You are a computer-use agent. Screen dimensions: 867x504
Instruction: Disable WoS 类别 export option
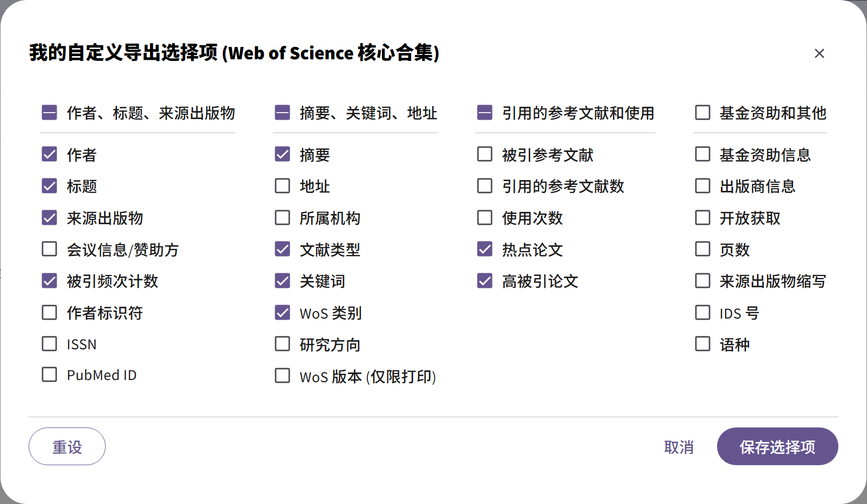(282, 313)
